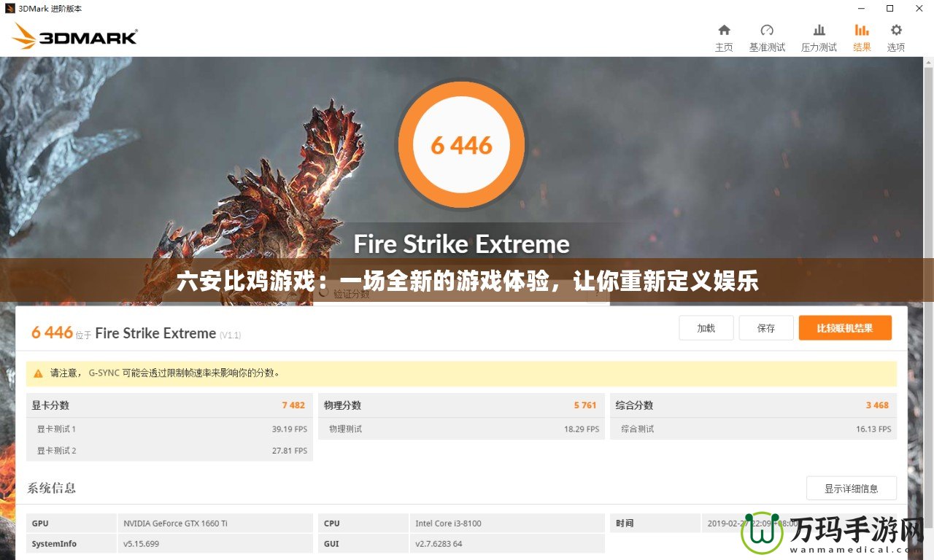
Task: Click the 16.13 FPS value
Action: [873, 429]
